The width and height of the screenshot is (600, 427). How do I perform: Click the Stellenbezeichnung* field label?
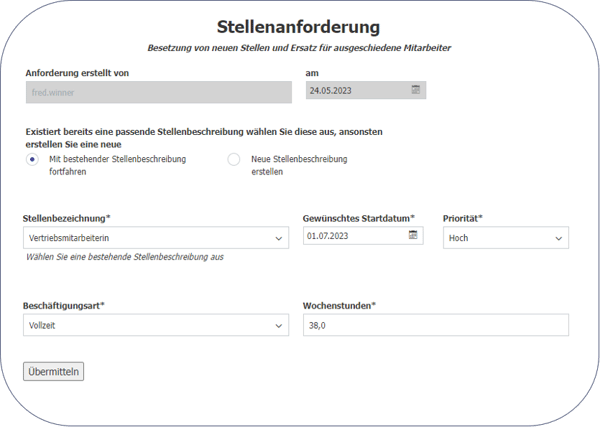point(66,217)
